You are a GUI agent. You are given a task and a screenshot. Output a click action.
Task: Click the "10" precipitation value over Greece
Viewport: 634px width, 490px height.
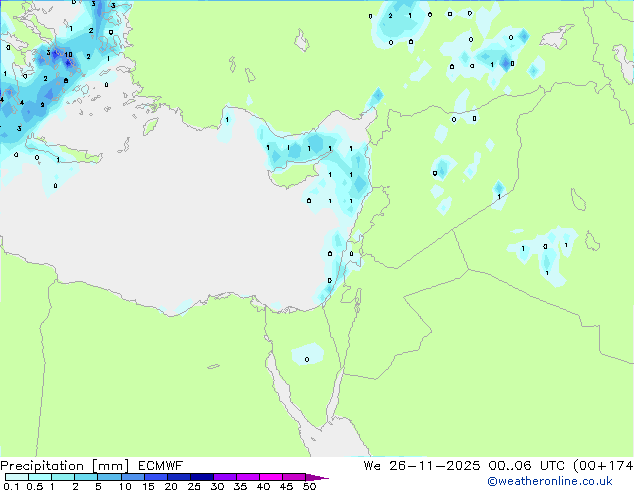point(68,55)
